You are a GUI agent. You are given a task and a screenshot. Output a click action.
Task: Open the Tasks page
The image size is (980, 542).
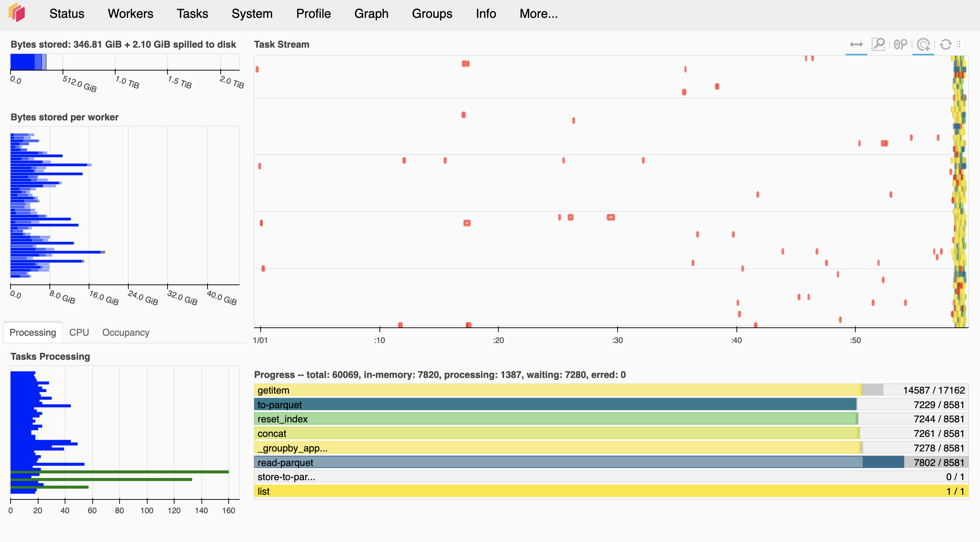coord(193,14)
